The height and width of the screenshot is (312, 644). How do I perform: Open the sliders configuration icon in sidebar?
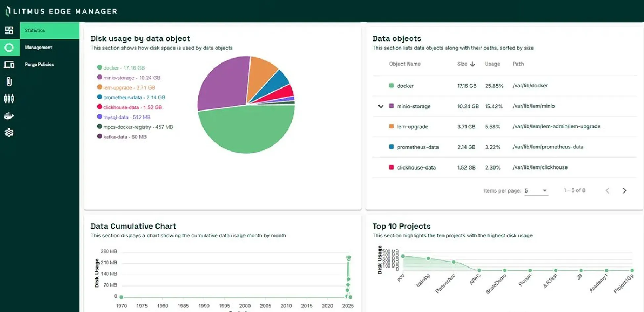(9, 98)
